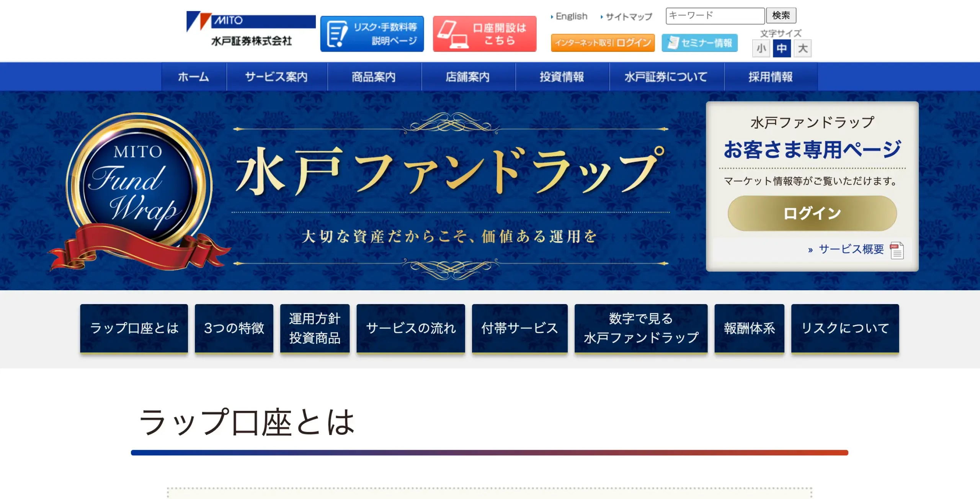
Task: Open the seminar information button (セミナー情報)
Action: pyautogui.click(x=700, y=43)
